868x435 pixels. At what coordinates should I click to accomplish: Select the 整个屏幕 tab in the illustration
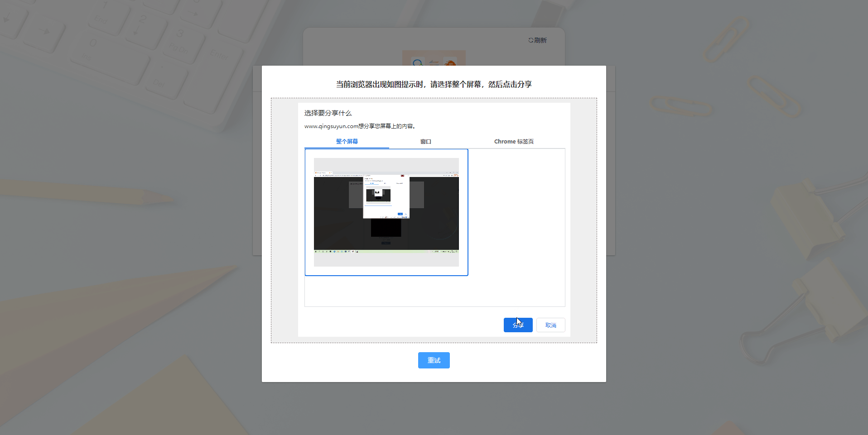tap(347, 142)
